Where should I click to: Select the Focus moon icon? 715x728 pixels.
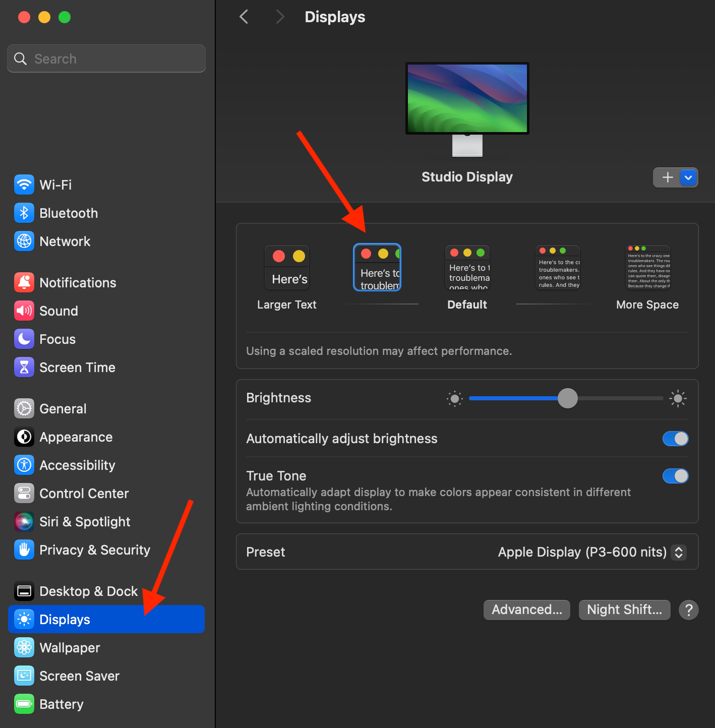click(x=24, y=339)
